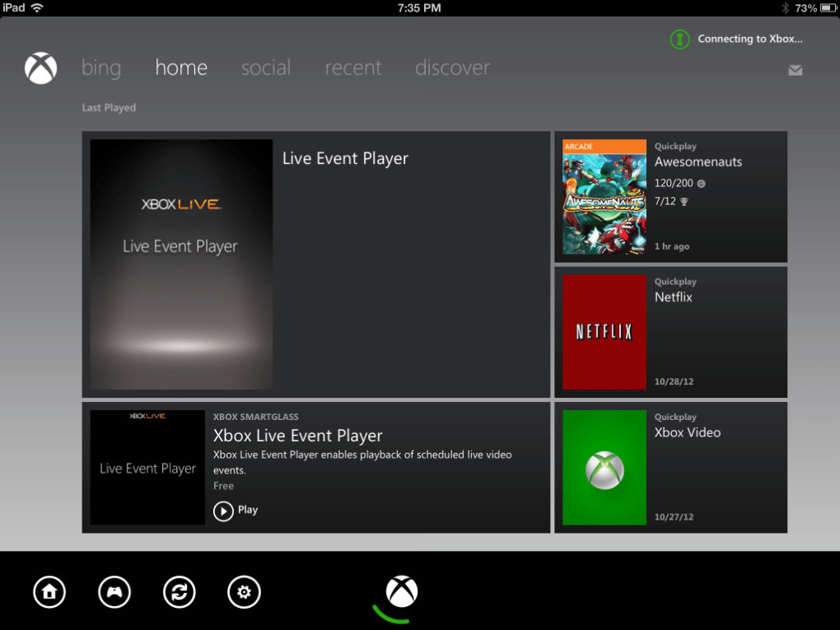Tap the iPad Wi-Fi status icon
Screen dimensions: 840x630
pos(37,7)
